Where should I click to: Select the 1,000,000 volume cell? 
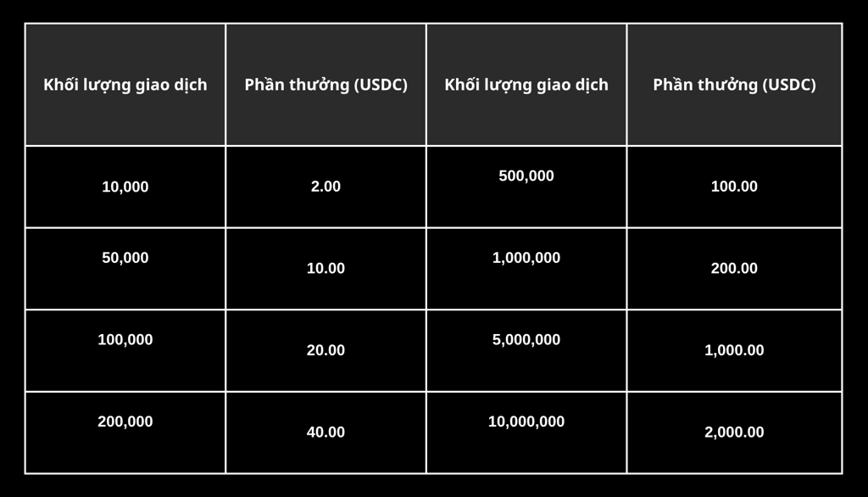(x=526, y=269)
